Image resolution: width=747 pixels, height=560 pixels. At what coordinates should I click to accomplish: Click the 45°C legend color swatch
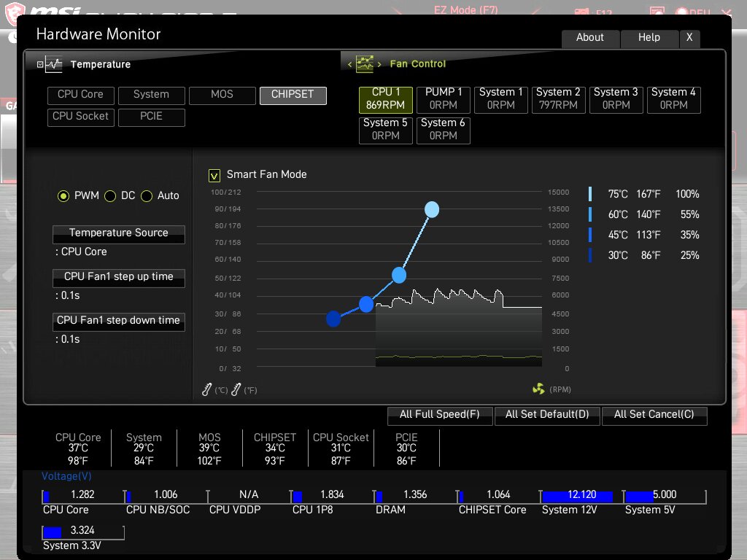[590, 235]
